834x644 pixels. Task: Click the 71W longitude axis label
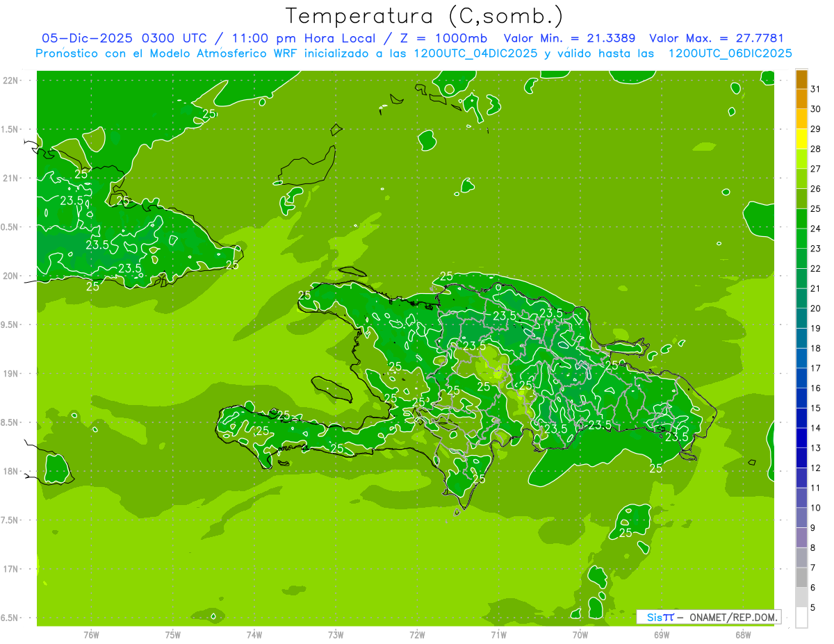tap(498, 635)
